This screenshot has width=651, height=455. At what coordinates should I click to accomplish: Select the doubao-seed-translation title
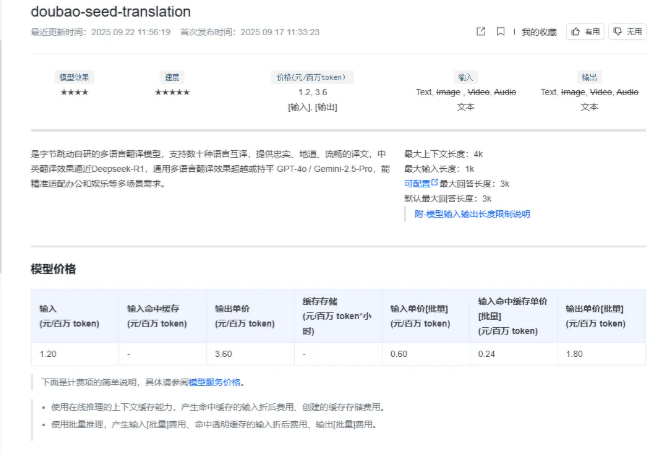click(111, 12)
